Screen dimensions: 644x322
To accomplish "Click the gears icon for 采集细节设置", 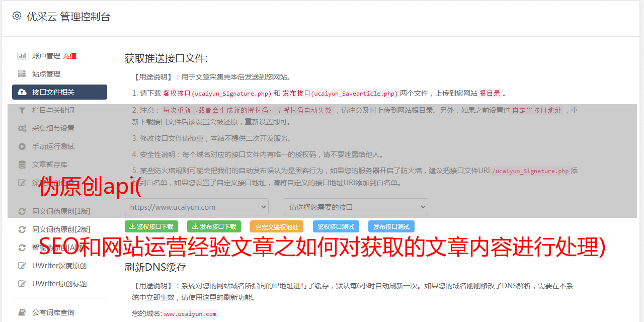I will pos(22,128).
